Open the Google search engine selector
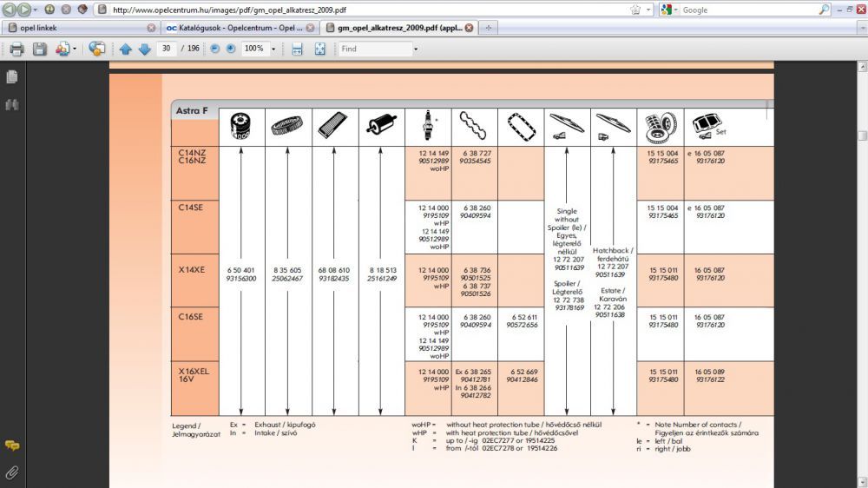This screenshot has width=868, height=488. click(x=668, y=10)
